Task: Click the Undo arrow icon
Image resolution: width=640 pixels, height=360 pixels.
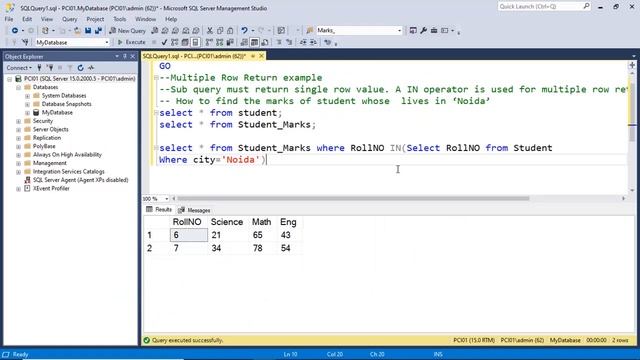Action: 244,31
